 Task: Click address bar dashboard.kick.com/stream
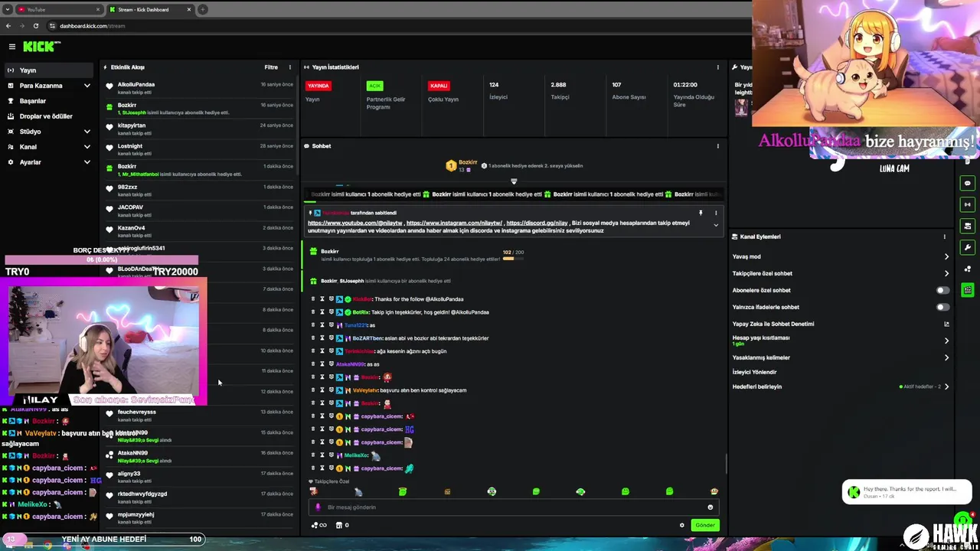pyautogui.click(x=92, y=26)
